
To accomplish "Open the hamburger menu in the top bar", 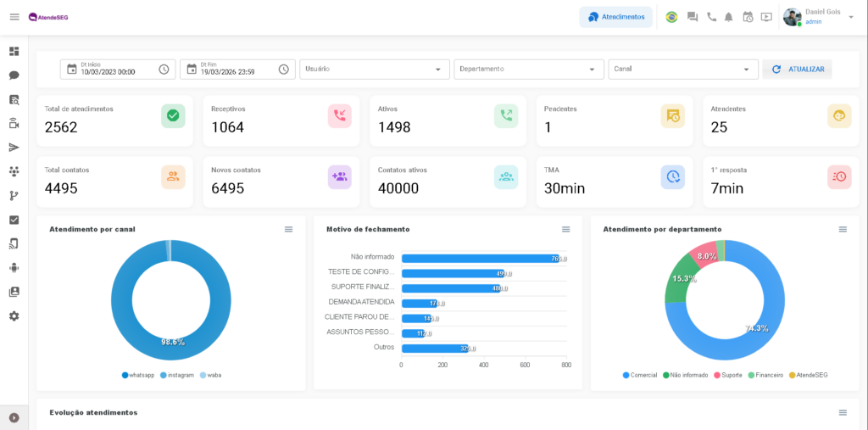I will point(14,17).
